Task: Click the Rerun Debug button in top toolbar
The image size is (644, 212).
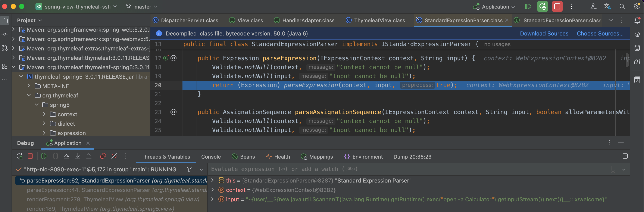Action: pos(542,7)
